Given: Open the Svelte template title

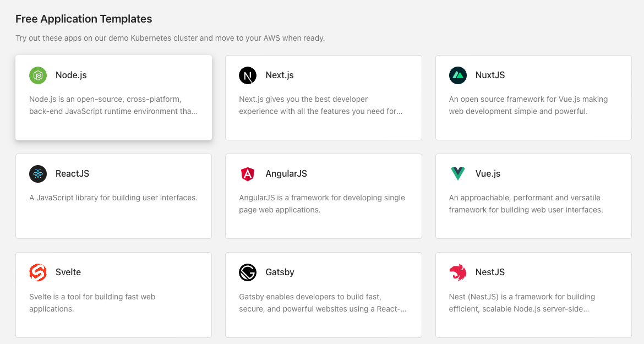Looking at the screenshot, I should [68, 272].
